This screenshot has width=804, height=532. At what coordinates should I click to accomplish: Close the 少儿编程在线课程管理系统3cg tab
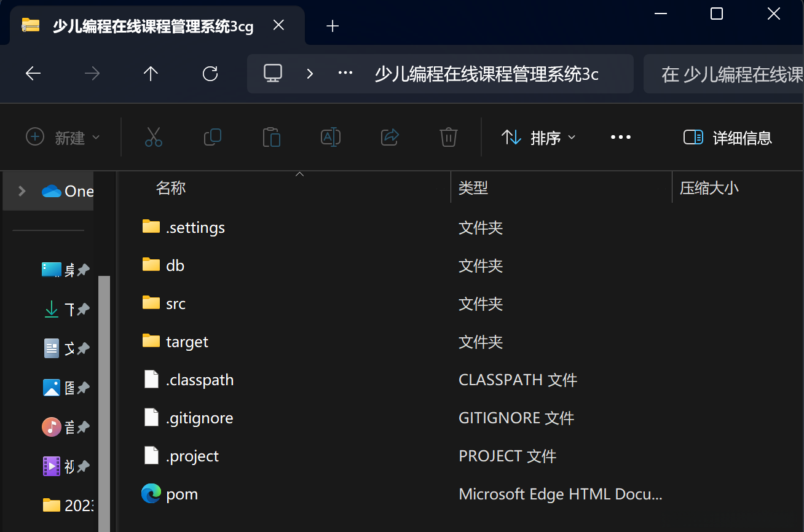tap(278, 25)
